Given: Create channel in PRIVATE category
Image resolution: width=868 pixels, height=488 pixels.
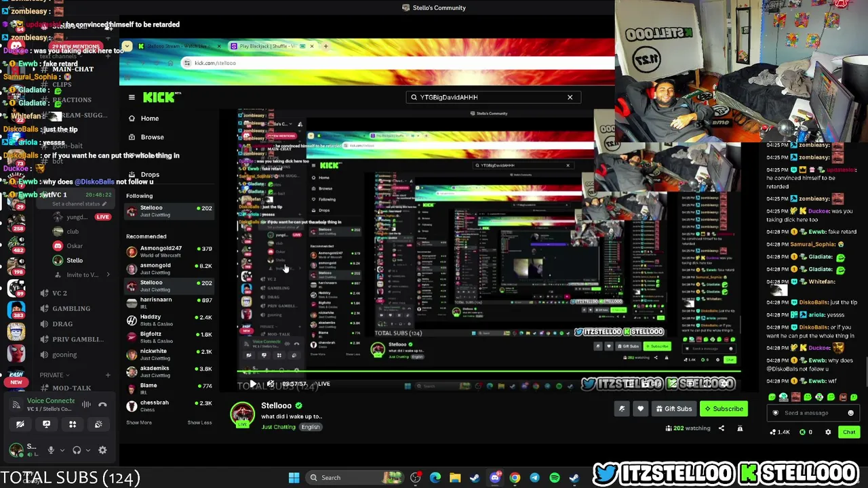Looking at the screenshot, I should coord(108,375).
